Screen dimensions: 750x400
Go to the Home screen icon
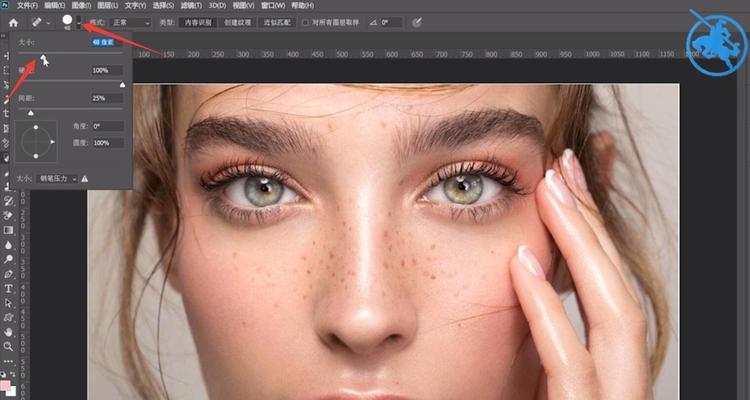(x=13, y=22)
